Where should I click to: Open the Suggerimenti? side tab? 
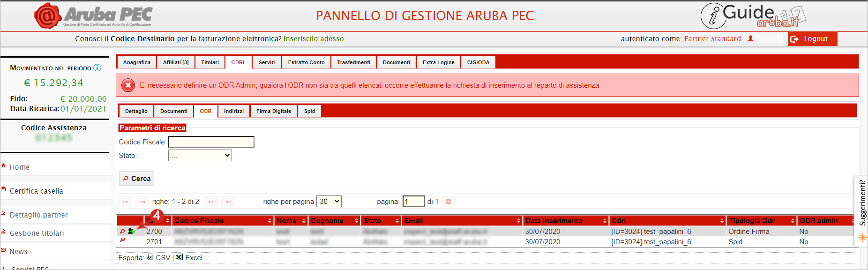pos(862,203)
